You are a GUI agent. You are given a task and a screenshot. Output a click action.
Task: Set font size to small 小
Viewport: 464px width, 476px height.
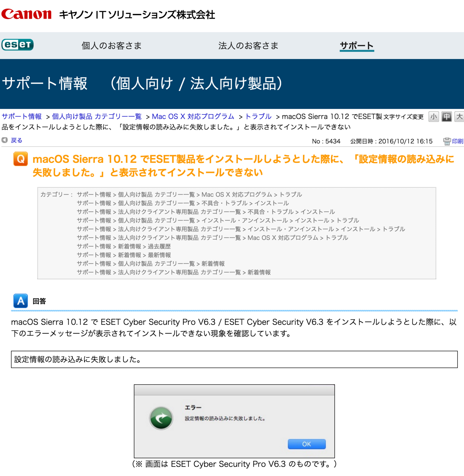pyautogui.click(x=434, y=117)
